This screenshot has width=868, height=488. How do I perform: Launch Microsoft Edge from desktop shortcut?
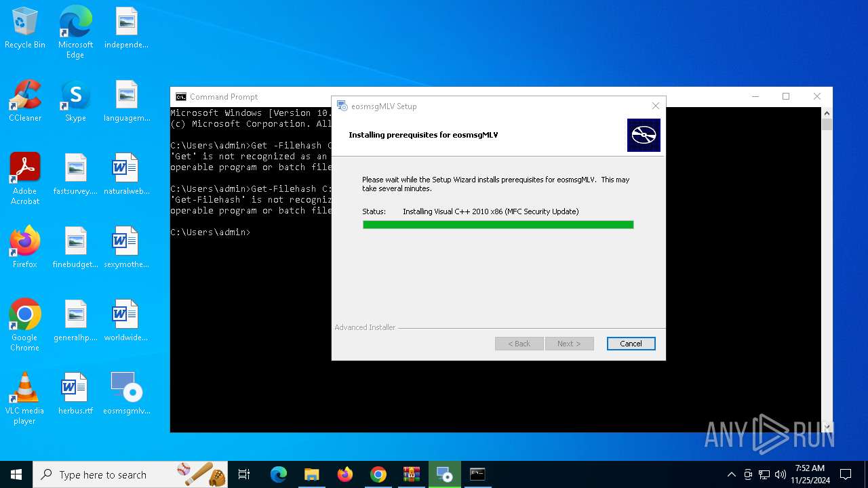click(75, 33)
